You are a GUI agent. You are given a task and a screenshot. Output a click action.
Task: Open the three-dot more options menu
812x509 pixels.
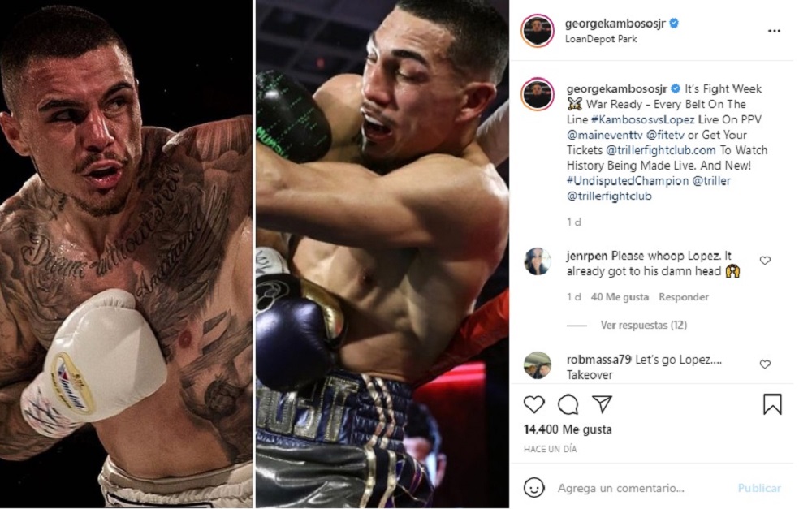pos(774,31)
